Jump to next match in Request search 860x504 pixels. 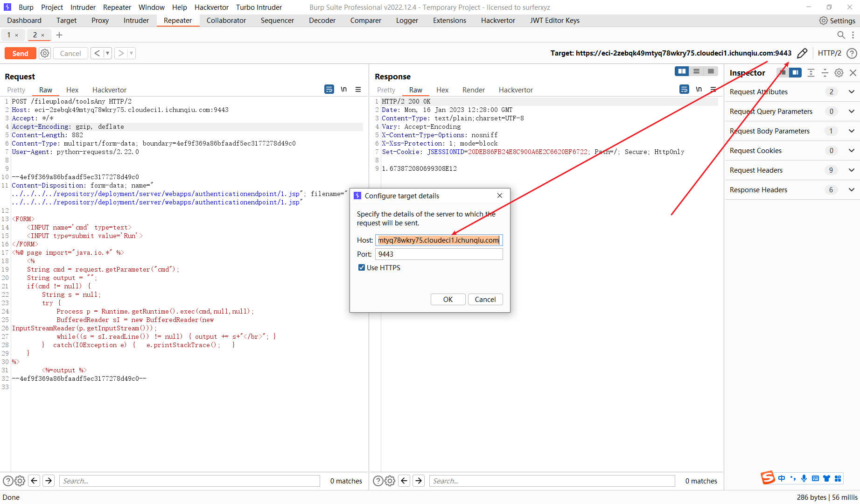[x=49, y=481]
